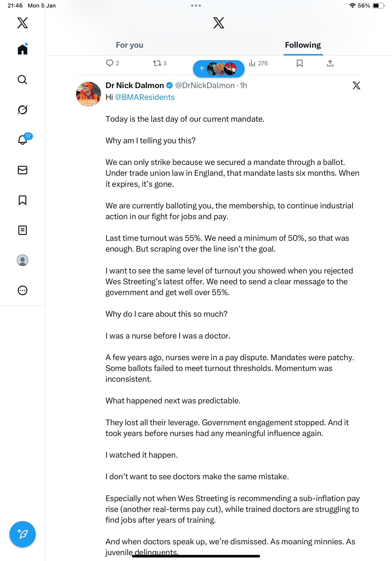This screenshot has height=561, width=392.
Task: Open Bookmarks in the left sidebar
Action: pyautogui.click(x=23, y=200)
